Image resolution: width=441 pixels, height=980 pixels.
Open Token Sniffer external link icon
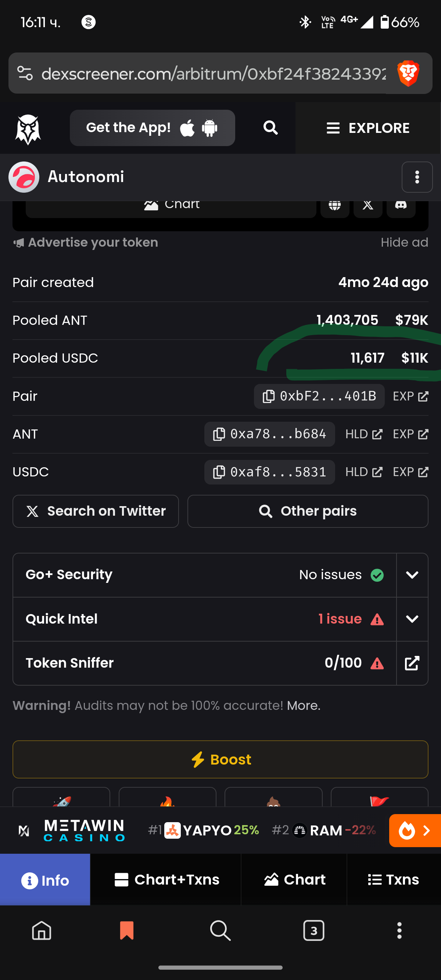point(412,663)
